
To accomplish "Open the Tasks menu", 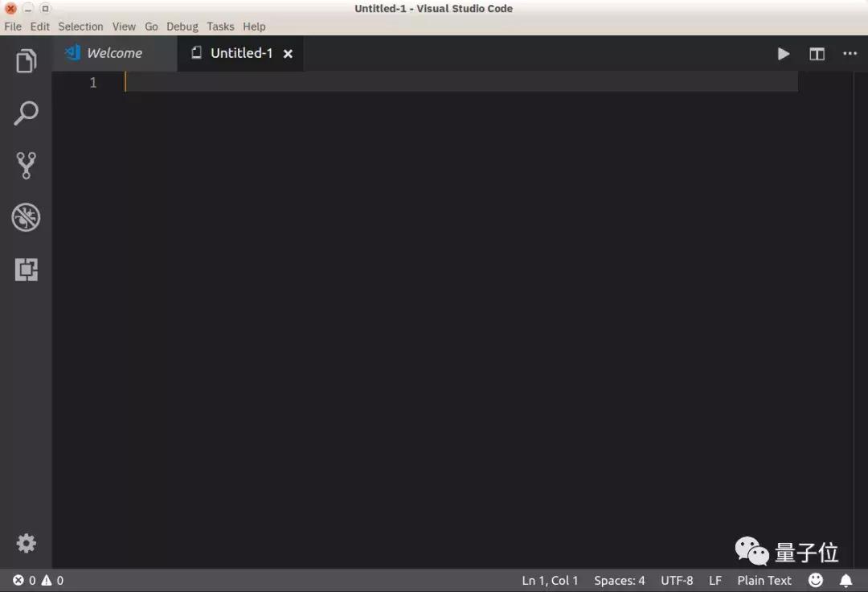I will (x=220, y=27).
